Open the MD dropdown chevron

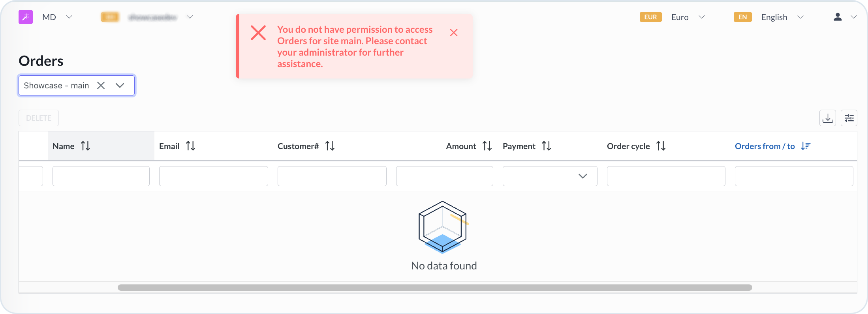tap(69, 17)
